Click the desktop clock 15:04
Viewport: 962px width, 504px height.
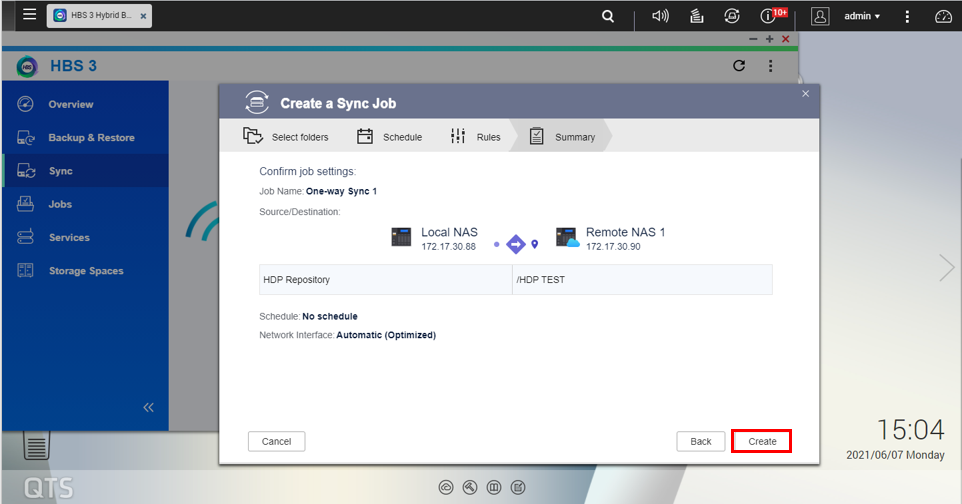[910, 430]
